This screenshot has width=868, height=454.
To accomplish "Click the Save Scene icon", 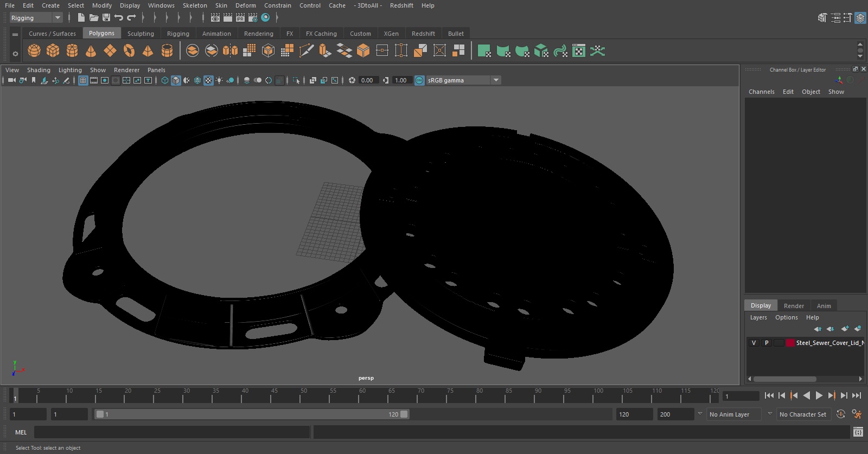I will click(x=106, y=18).
